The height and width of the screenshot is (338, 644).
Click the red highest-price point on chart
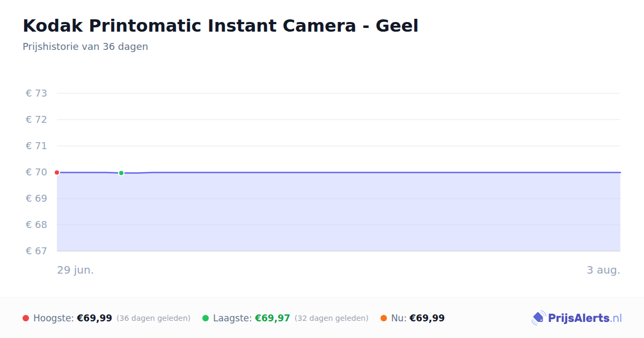(57, 172)
